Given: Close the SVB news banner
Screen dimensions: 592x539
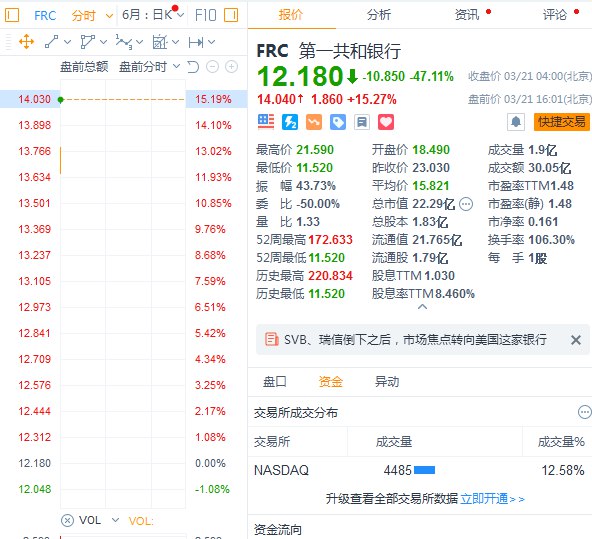Looking at the screenshot, I should click(576, 340).
